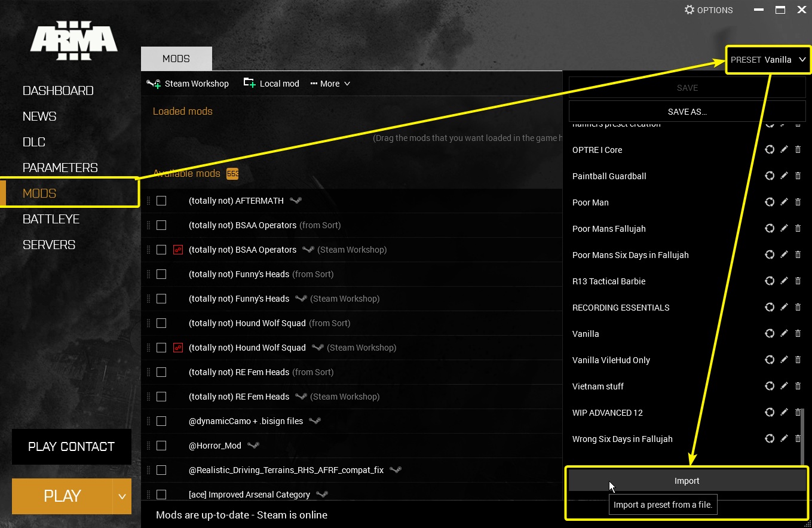812x528 pixels.
Task: Share the Wrong Six Days in Fallujah preset
Action: [770, 438]
